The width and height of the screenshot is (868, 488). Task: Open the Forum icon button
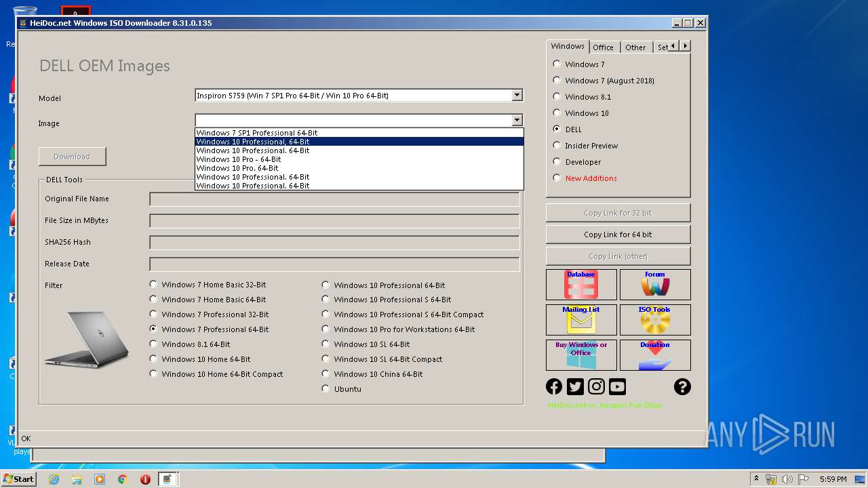655,285
